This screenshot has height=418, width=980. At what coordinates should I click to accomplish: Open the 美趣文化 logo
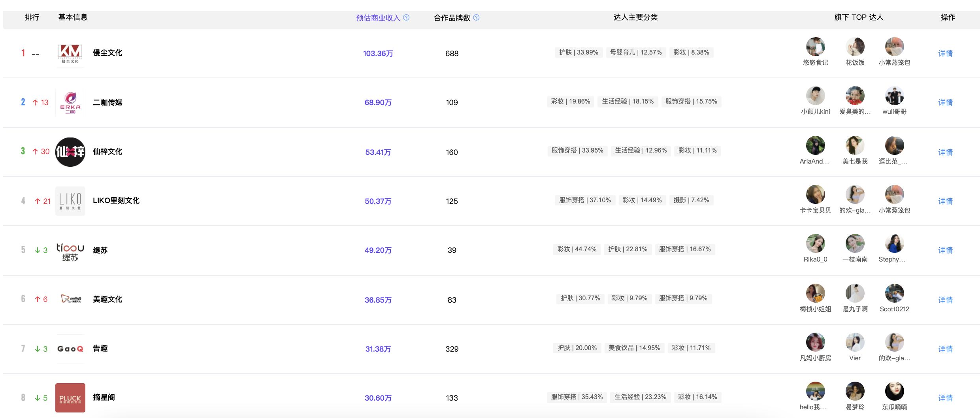[70, 299]
